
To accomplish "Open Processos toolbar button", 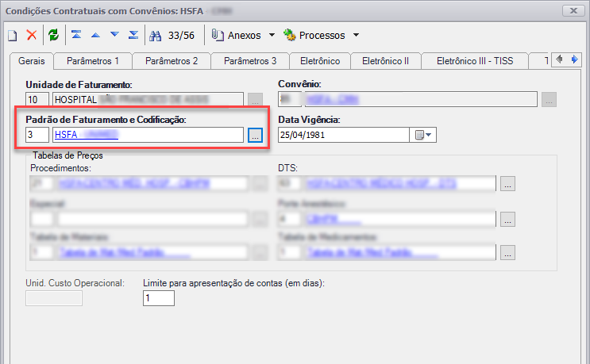I will (314, 36).
